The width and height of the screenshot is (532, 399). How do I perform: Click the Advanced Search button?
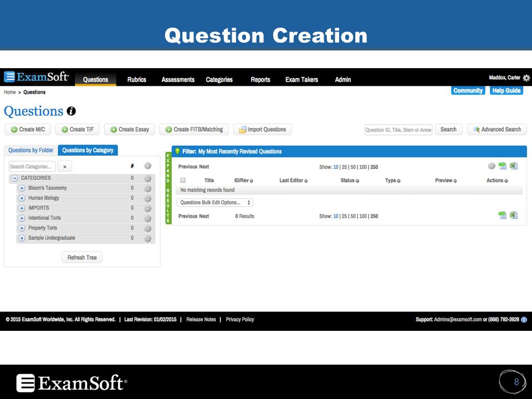pos(497,130)
